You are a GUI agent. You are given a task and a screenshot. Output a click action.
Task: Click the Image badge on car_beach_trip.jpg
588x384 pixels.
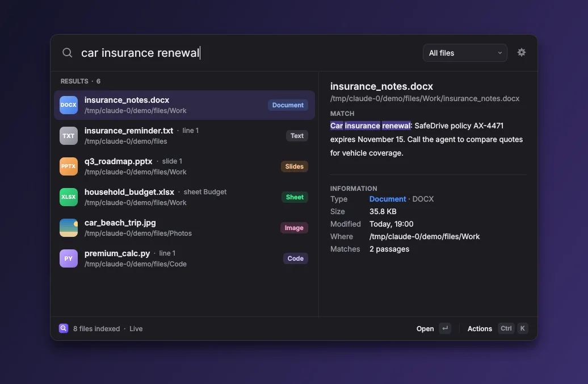[x=294, y=228]
